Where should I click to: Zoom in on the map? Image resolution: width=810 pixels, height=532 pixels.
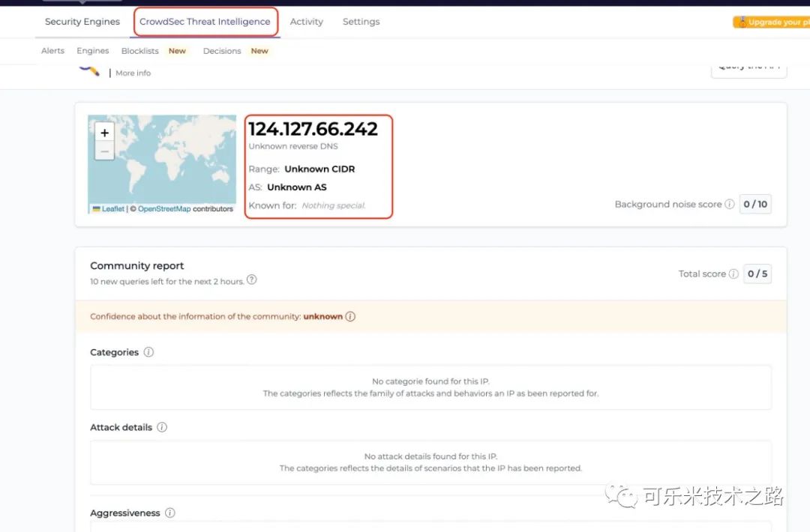pos(104,133)
